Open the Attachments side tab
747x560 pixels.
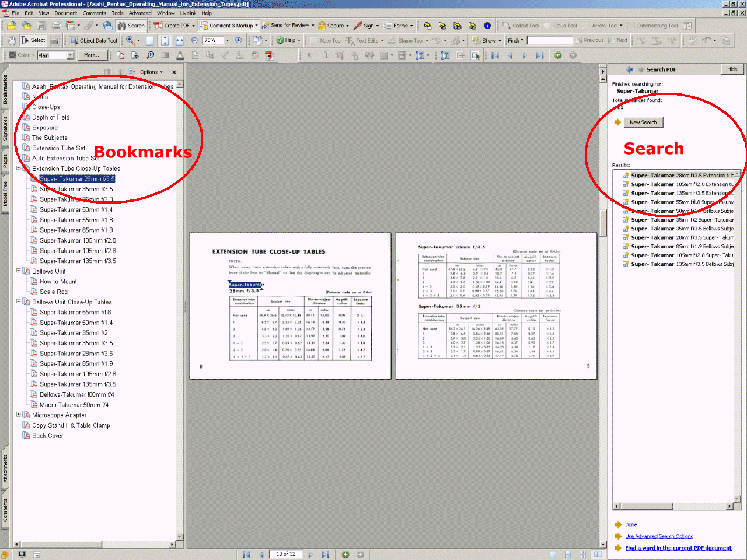click(x=5, y=468)
